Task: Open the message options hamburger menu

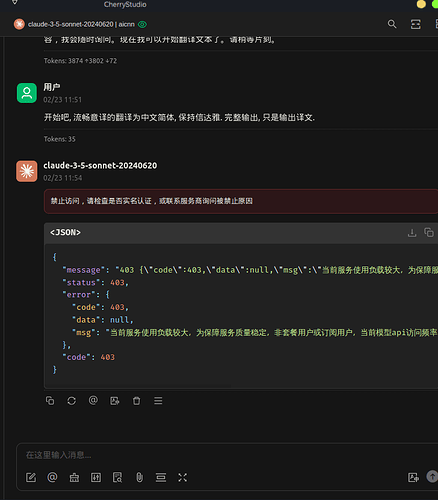Action: (158, 400)
